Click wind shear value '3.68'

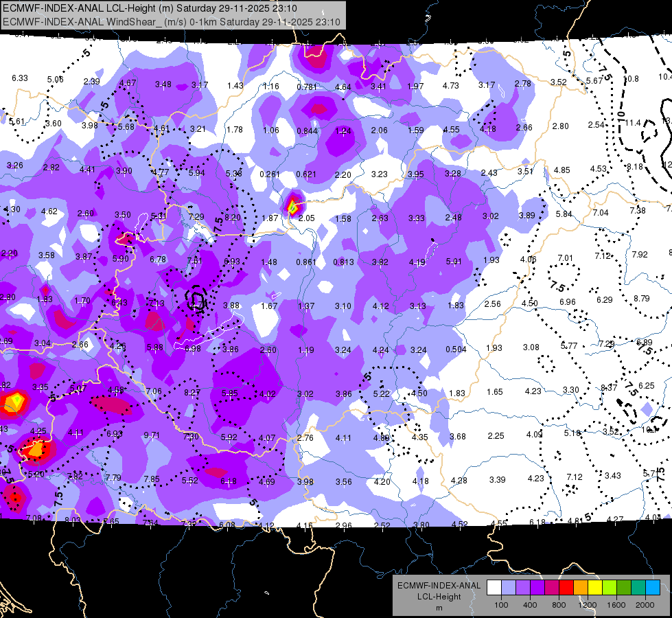tap(457, 436)
